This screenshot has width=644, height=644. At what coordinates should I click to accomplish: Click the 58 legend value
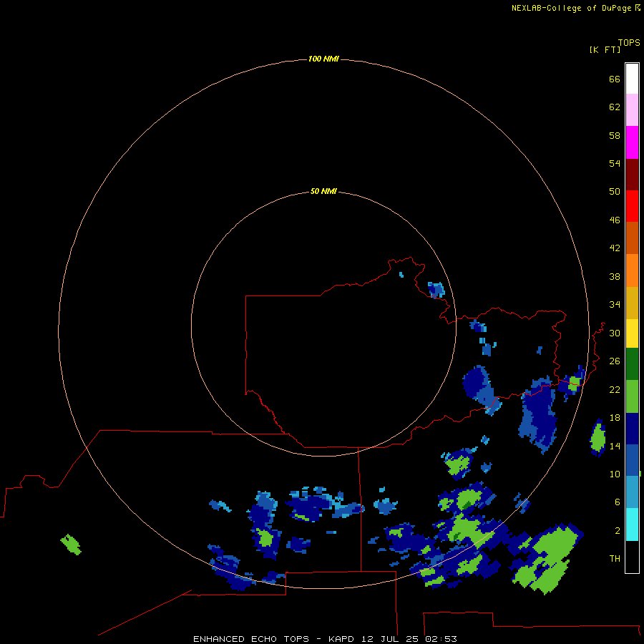point(615,135)
